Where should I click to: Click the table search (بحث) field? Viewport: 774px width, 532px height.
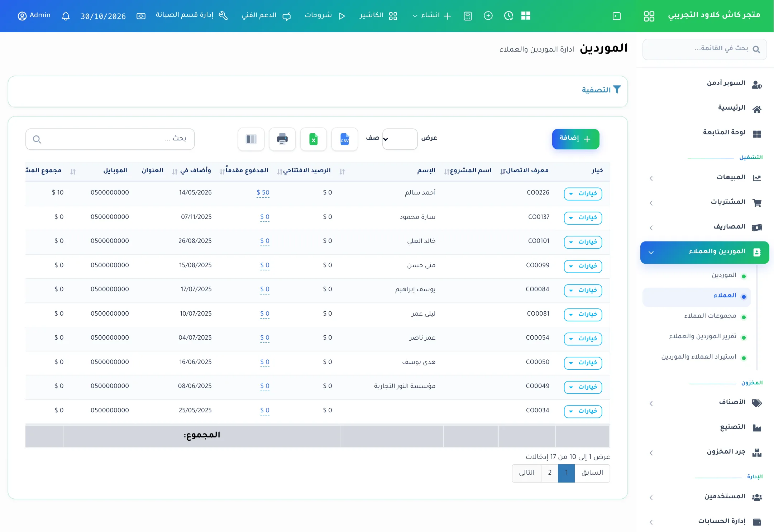(110, 139)
